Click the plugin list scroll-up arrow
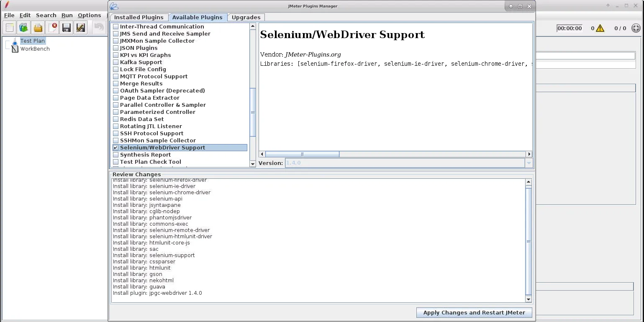The image size is (644, 322). click(253, 26)
